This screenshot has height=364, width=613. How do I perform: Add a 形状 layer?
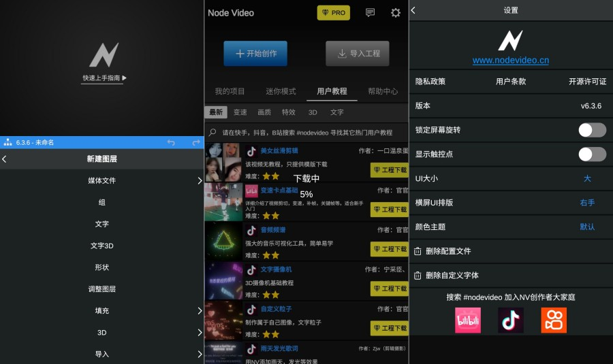101,267
